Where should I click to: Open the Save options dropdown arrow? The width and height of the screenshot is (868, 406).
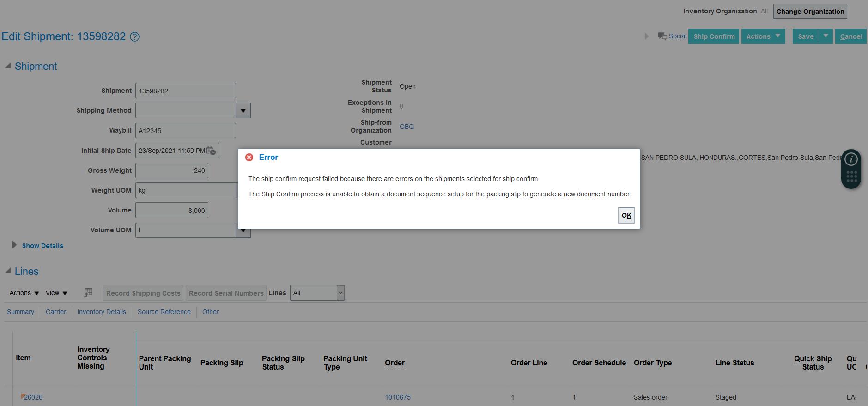point(826,36)
